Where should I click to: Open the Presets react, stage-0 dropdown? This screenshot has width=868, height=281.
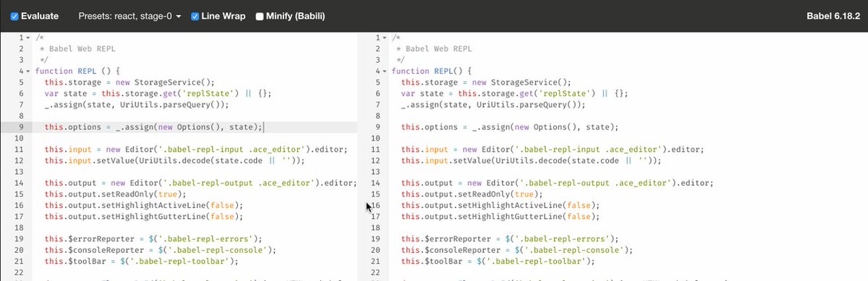(x=129, y=16)
